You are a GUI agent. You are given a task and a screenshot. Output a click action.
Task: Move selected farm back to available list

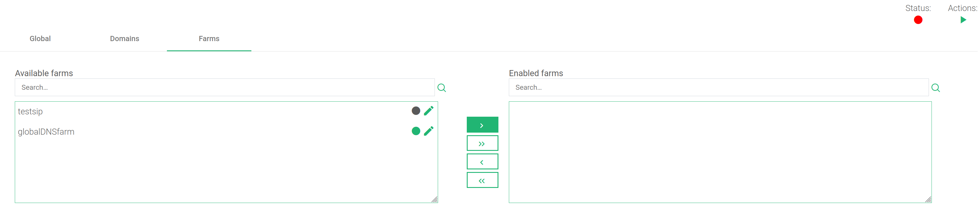point(482,161)
